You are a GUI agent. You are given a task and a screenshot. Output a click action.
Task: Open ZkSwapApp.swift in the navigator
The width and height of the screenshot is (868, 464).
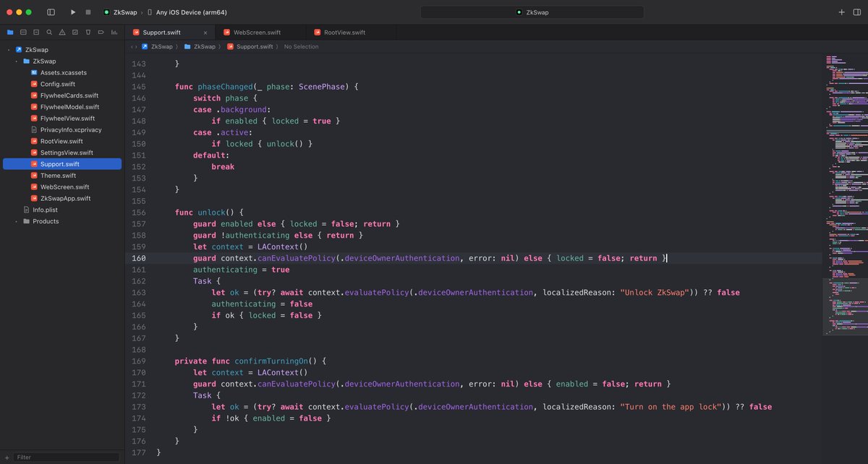62,198
